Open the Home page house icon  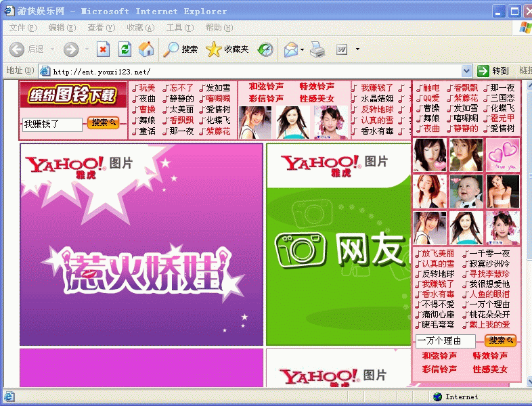coord(146,49)
